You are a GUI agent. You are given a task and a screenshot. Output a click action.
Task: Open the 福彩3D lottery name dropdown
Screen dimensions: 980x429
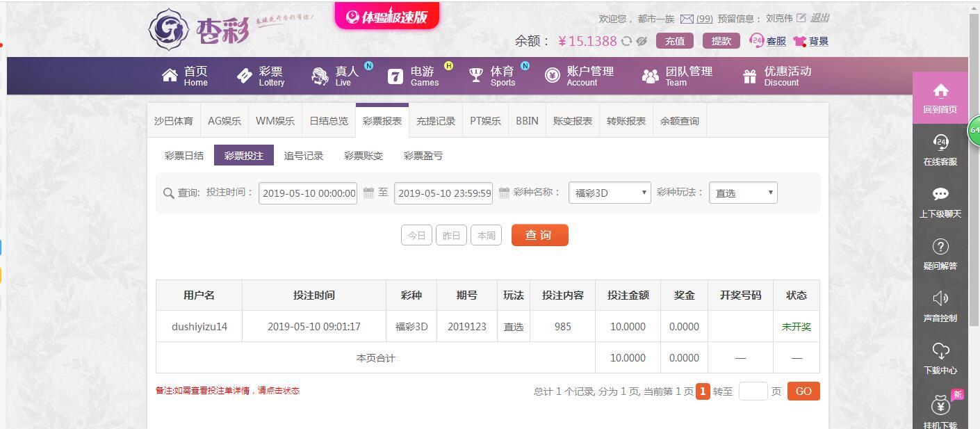pyautogui.click(x=608, y=193)
